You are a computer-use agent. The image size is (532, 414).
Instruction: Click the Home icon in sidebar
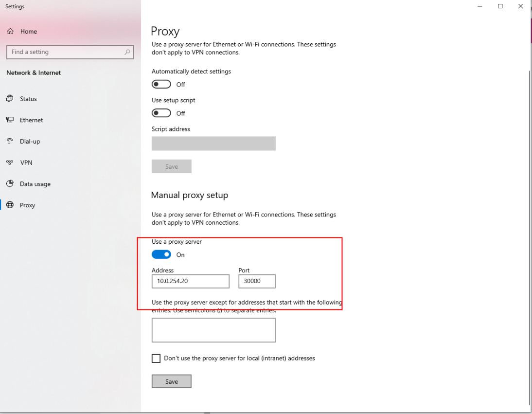point(10,32)
